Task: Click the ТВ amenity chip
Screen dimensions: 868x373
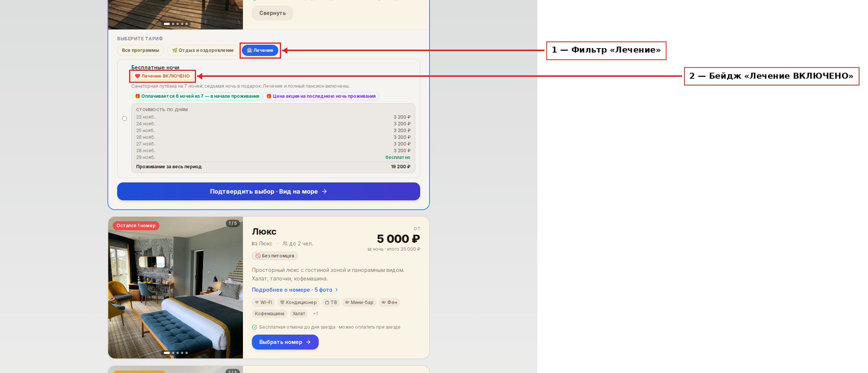Action: pos(331,303)
